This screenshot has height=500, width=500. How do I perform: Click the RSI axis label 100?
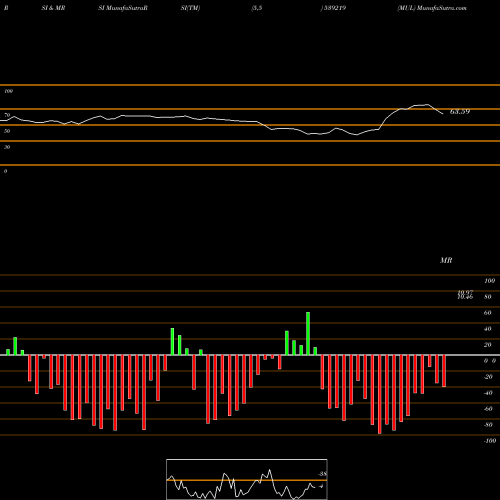click(8, 91)
